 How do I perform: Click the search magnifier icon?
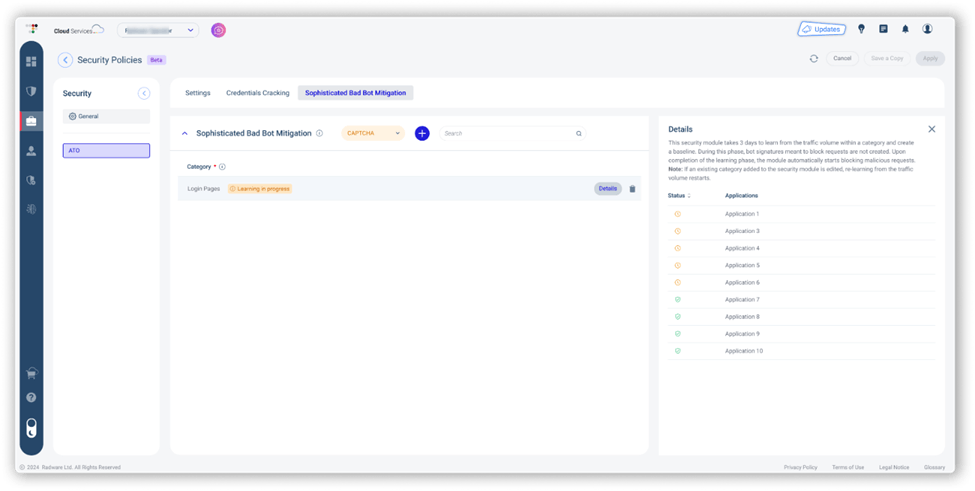tap(578, 134)
